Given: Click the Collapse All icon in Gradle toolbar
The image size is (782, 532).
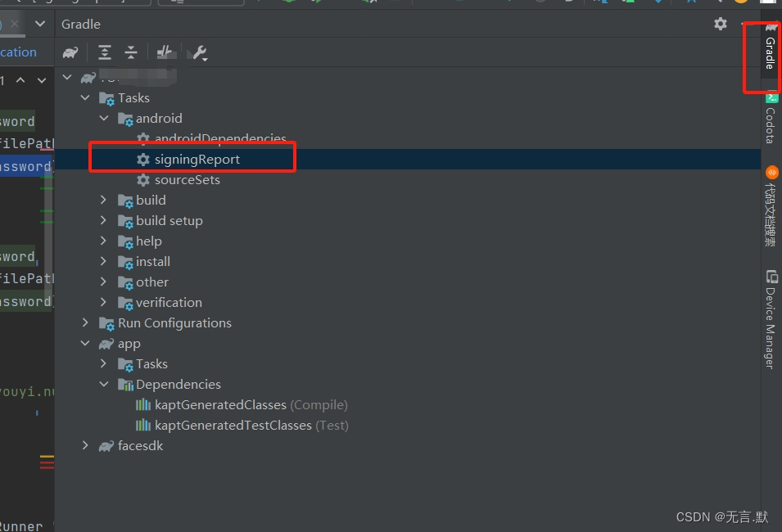Looking at the screenshot, I should click(x=131, y=52).
